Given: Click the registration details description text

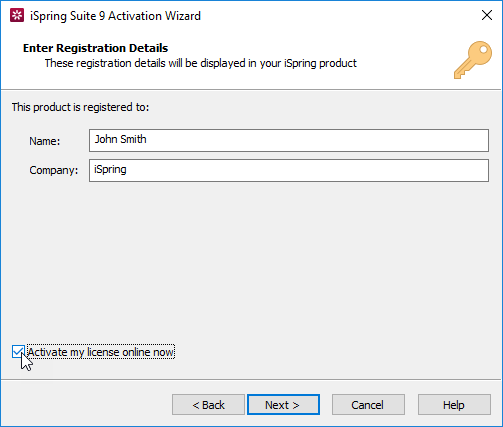Looking at the screenshot, I should (201, 63).
